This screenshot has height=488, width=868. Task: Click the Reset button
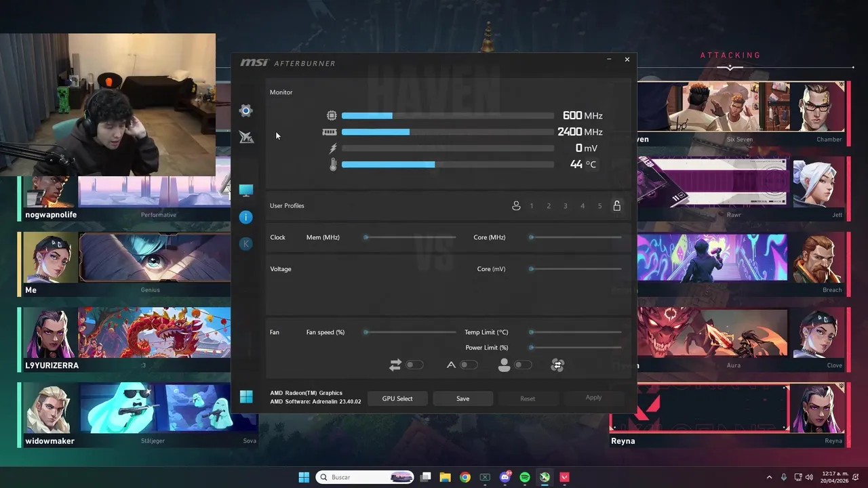click(x=528, y=399)
